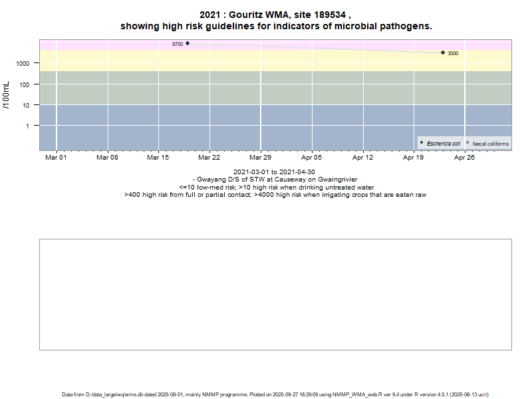Click the blue low-risk band
Viewport: 532px width, 399px height.
[x=266, y=126]
